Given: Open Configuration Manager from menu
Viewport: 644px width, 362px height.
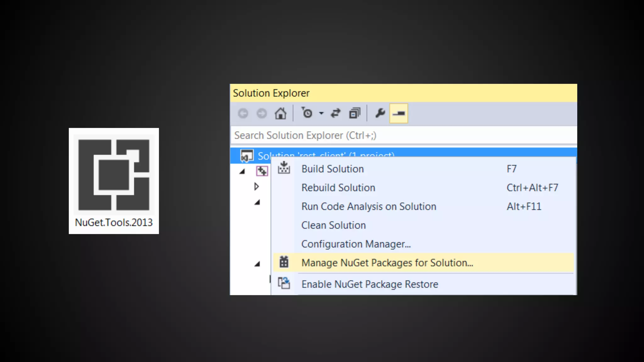Looking at the screenshot, I should [356, 244].
